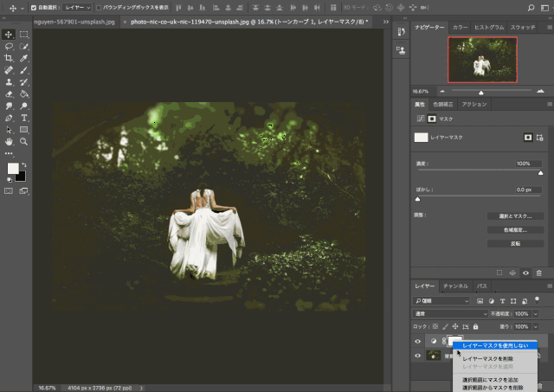
Task: Select the Clone Stamp tool
Action: tap(9, 82)
